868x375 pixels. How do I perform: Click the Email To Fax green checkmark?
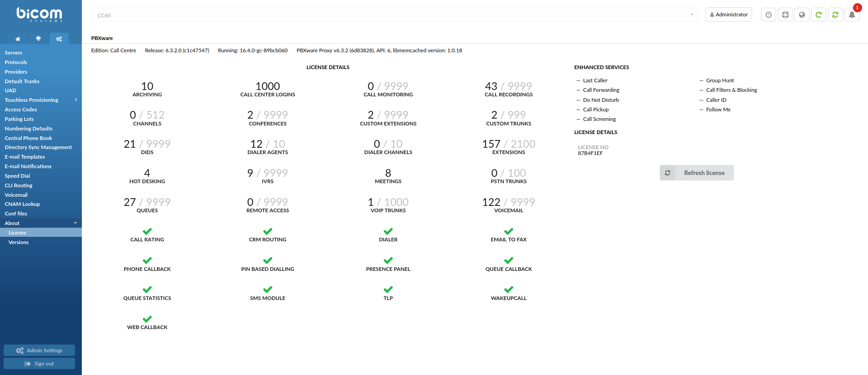coord(509,231)
